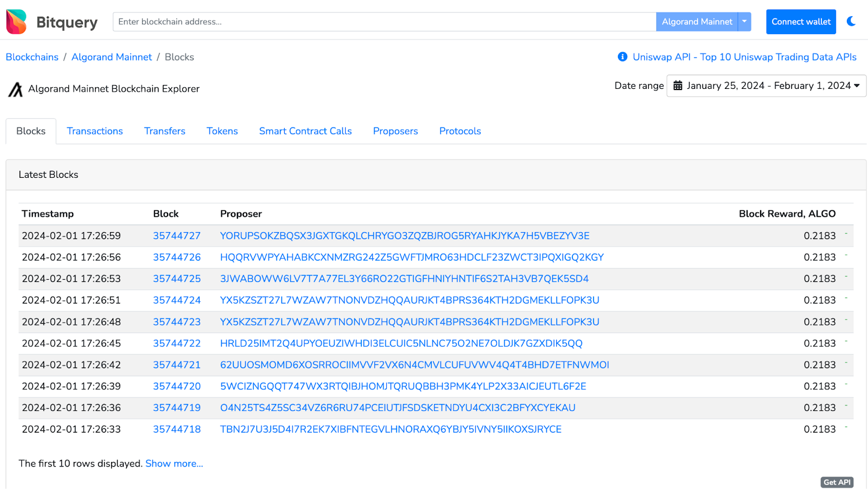Click the info icon beside Uniswap API

[x=622, y=57]
